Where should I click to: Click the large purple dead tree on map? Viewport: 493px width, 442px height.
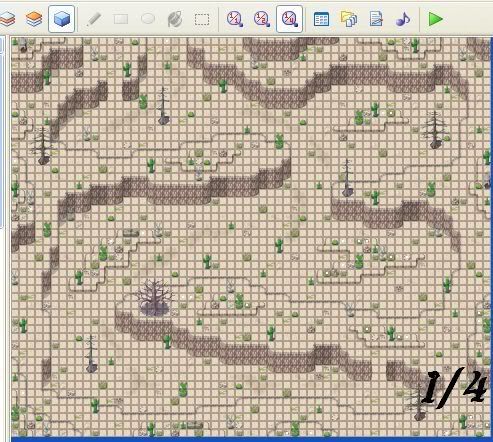pos(154,298)
